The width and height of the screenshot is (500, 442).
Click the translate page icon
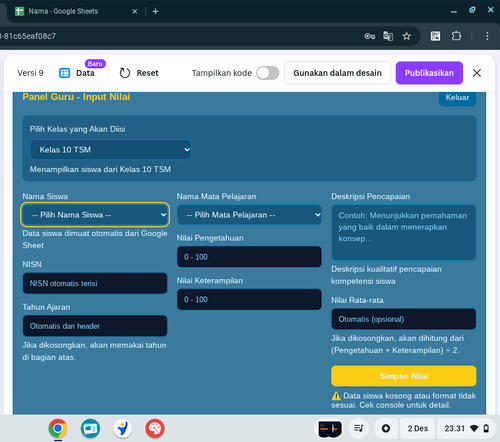point(388,36)
